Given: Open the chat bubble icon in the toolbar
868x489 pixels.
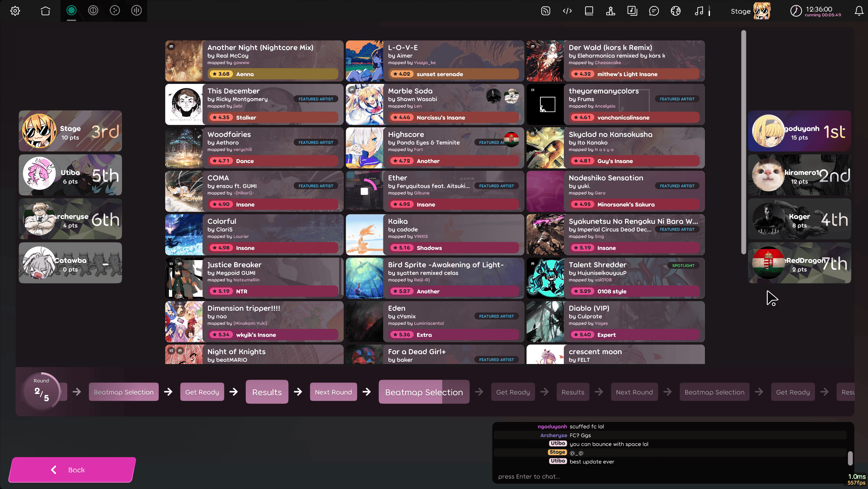Looking at the screenshot, I should point(654,11).
